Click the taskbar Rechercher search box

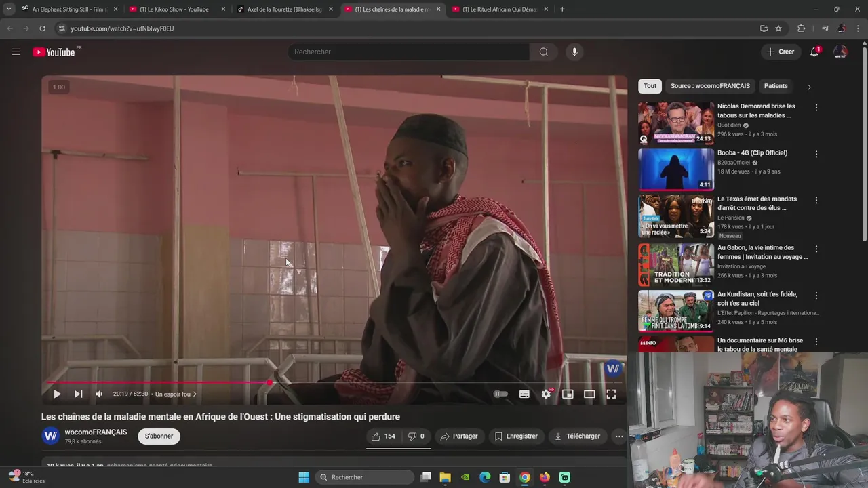pyautogui.click(x=366, y=477)
